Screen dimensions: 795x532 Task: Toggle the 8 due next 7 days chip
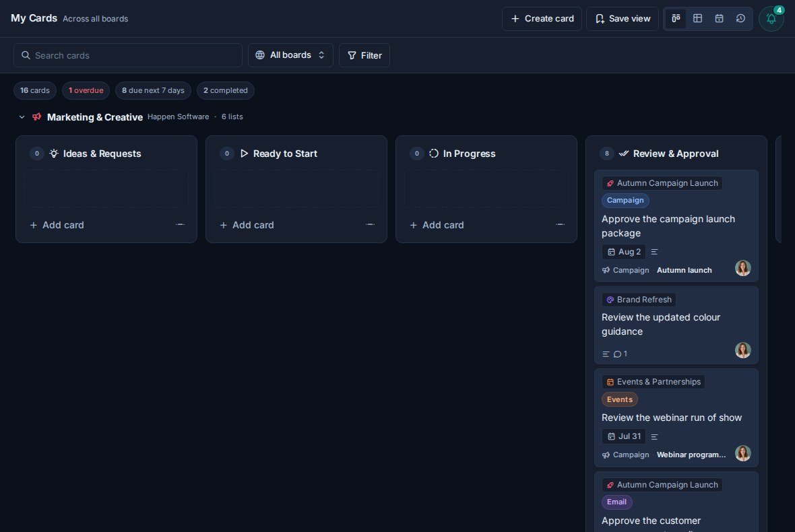point(153,90)
